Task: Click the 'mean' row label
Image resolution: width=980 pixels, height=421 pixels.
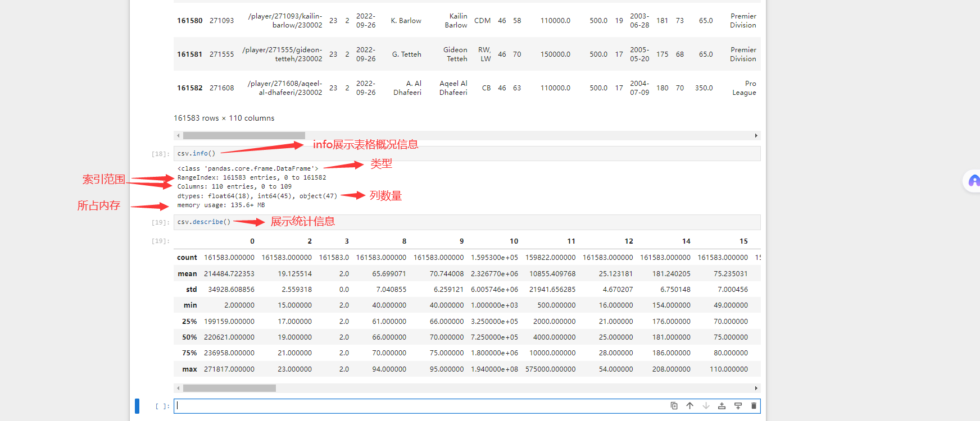Action: [x=187, y=274]
